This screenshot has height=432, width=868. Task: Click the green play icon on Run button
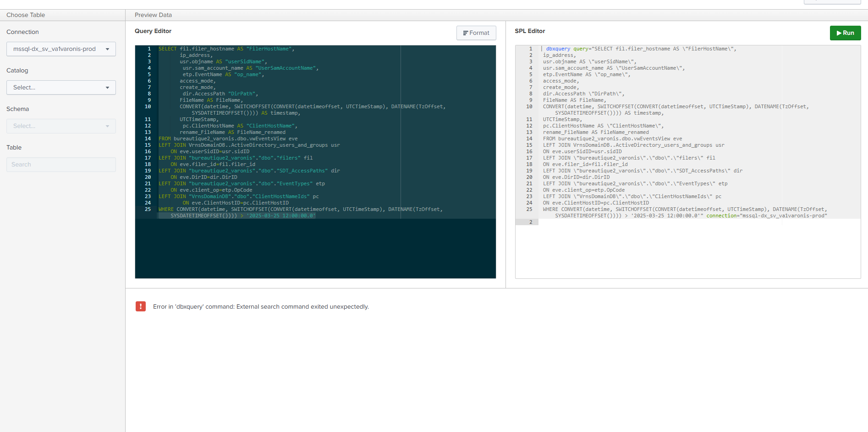pos(838,33)
